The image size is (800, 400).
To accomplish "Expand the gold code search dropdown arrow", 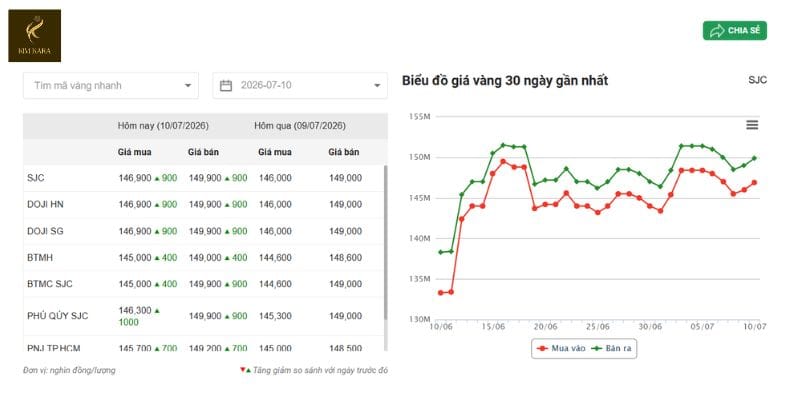I will 188,86.
